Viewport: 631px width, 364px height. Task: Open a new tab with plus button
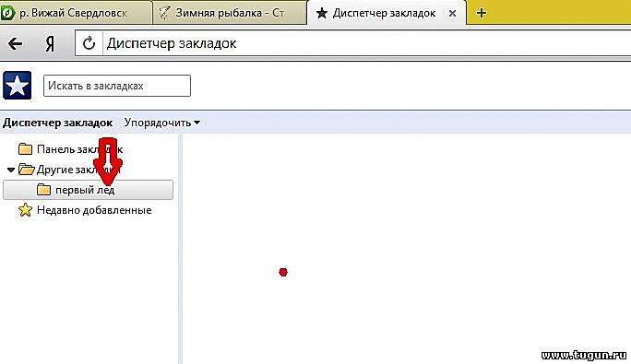(x=482, y=13)
